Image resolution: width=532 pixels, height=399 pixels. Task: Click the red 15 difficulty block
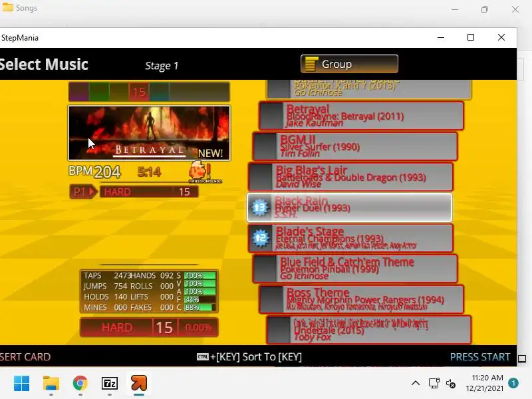click(x=139, y=92)
